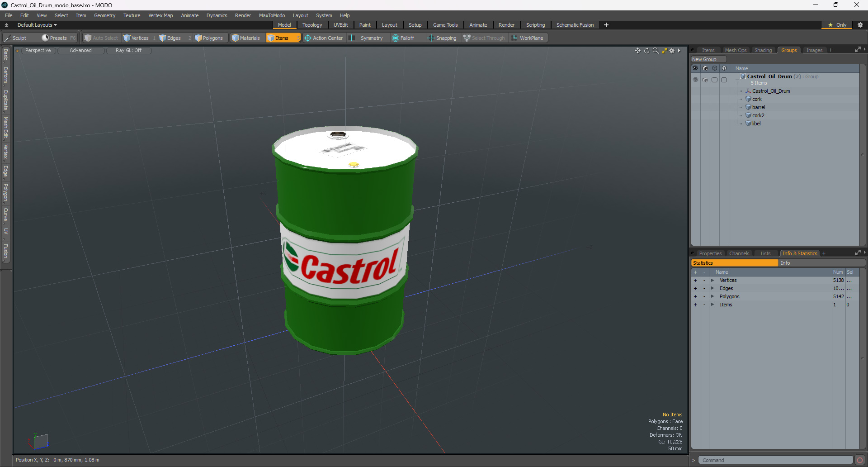Open the Advanced shading style dropdown

pos(81,51)
